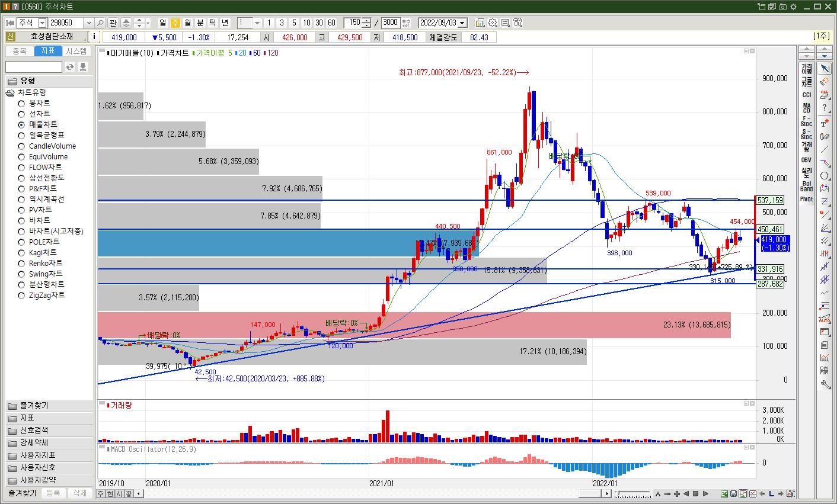The width and height of the screenshot is (837, 504).
Task: Select the Fibonacci fan lines tool
Action: 825,227
